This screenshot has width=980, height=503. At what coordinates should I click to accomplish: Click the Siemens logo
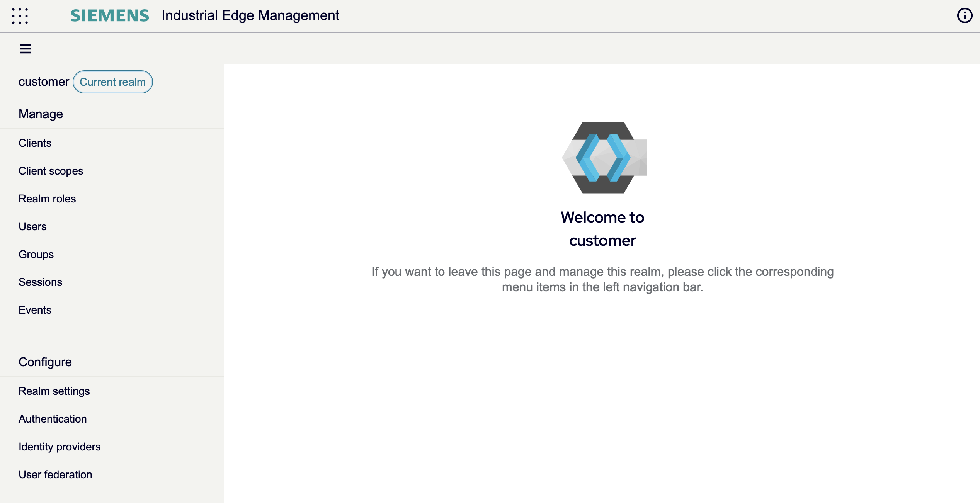click(110, 16)
